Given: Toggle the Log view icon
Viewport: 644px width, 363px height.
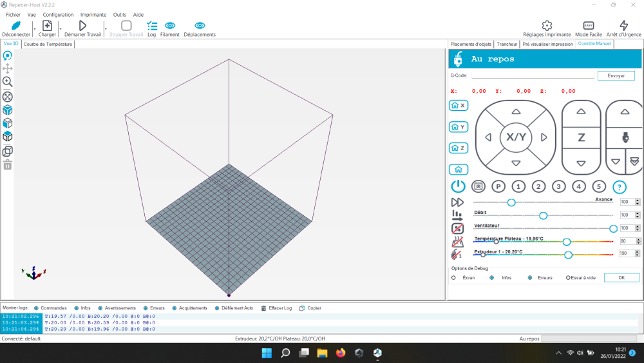Looking at the screenshot, I should click(x=152, y=26).
